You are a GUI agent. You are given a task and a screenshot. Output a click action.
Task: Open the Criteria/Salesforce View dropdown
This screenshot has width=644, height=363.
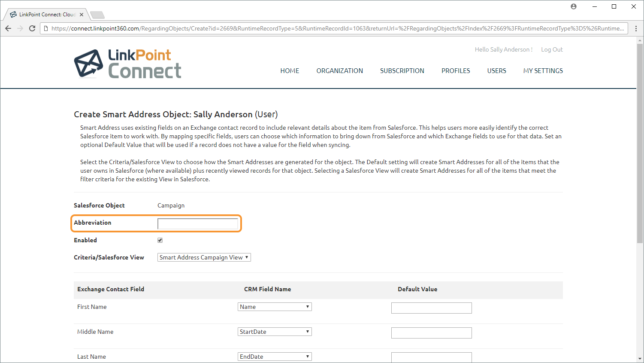click(204, 257)
